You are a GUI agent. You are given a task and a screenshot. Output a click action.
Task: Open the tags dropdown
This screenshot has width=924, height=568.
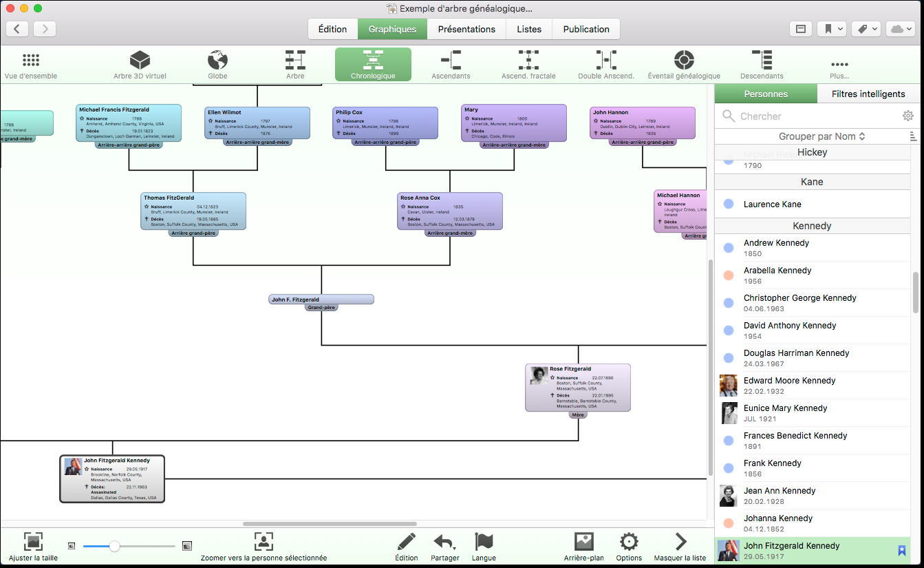coord(866,29)
